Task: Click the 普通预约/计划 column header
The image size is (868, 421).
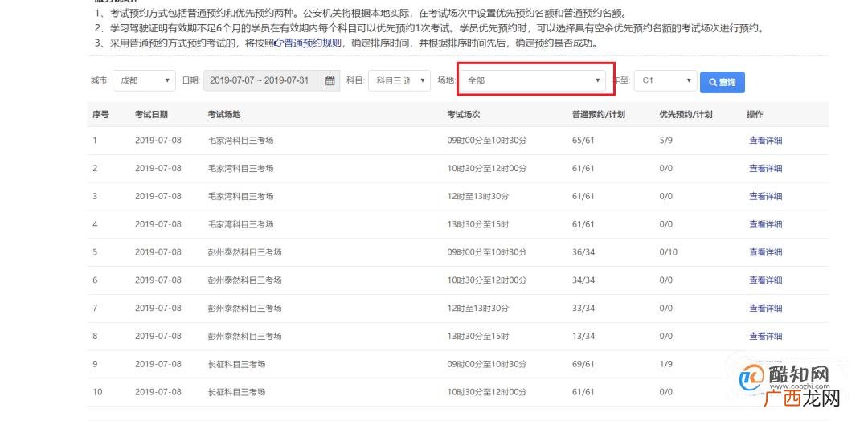Action: [599, 115]
